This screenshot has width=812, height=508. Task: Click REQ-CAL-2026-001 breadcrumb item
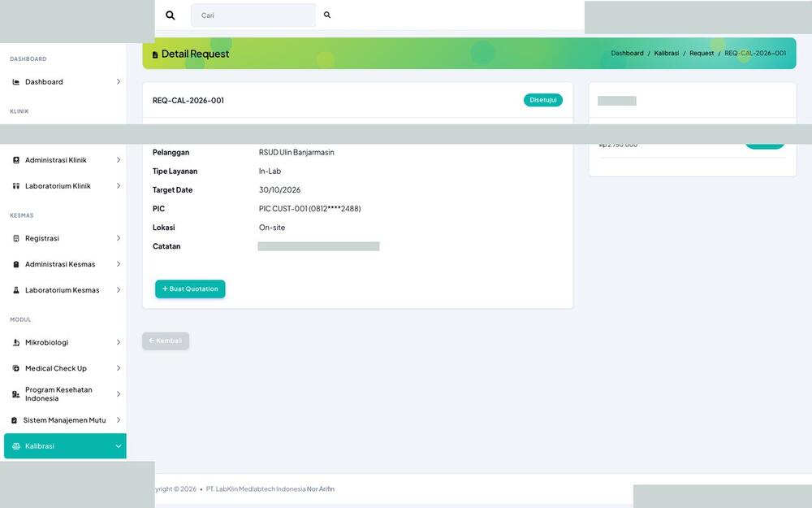click(755, 54)
